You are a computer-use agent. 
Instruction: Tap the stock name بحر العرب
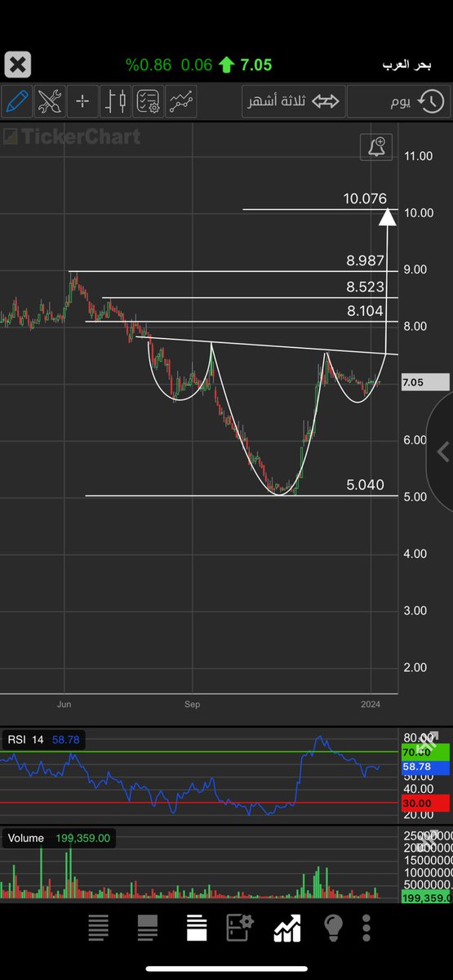coord(407,64)
